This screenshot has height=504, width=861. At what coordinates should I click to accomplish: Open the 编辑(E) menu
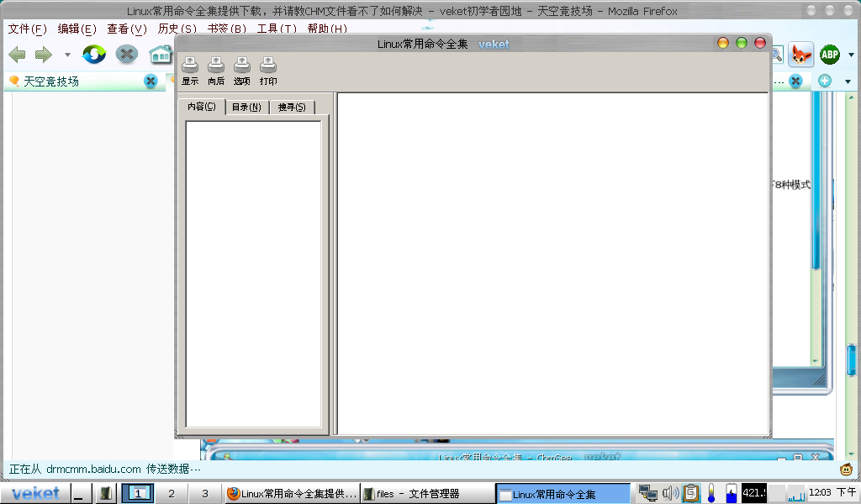pos(77,29)
